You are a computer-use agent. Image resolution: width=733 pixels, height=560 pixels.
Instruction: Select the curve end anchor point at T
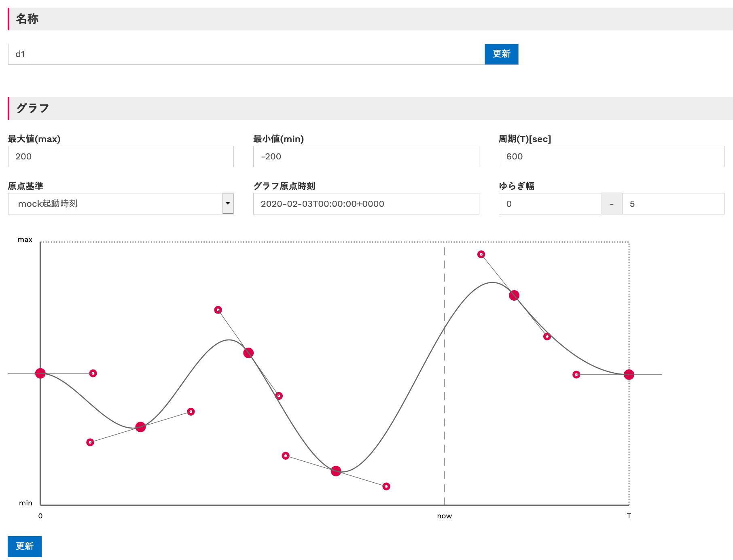coord(629,375)
